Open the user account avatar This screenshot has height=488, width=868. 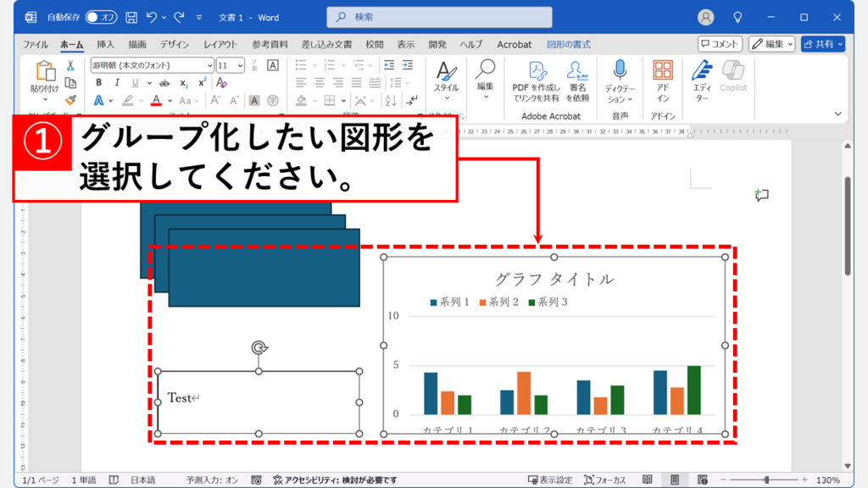click(705, 17)
